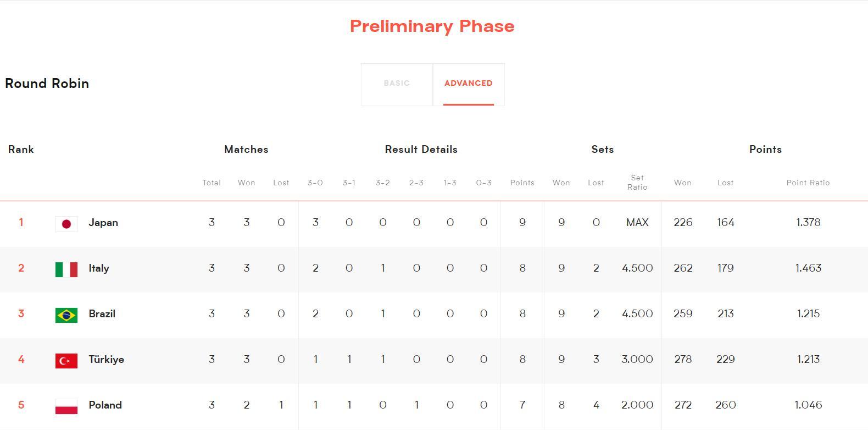Viewport: 868px width, 430px height.
Task: Click the Brazil flag icon
Action: (66, 315)
